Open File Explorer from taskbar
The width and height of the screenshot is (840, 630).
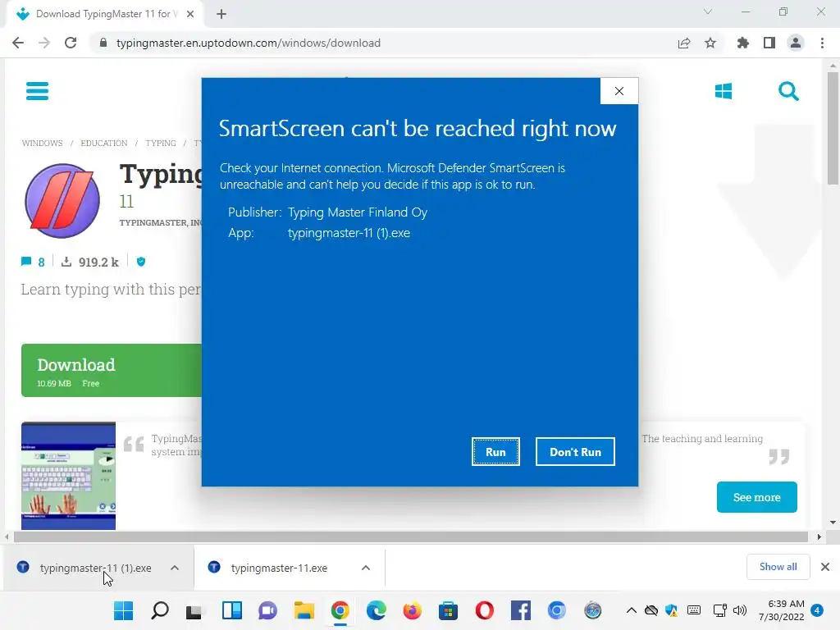tap(304, 610)
